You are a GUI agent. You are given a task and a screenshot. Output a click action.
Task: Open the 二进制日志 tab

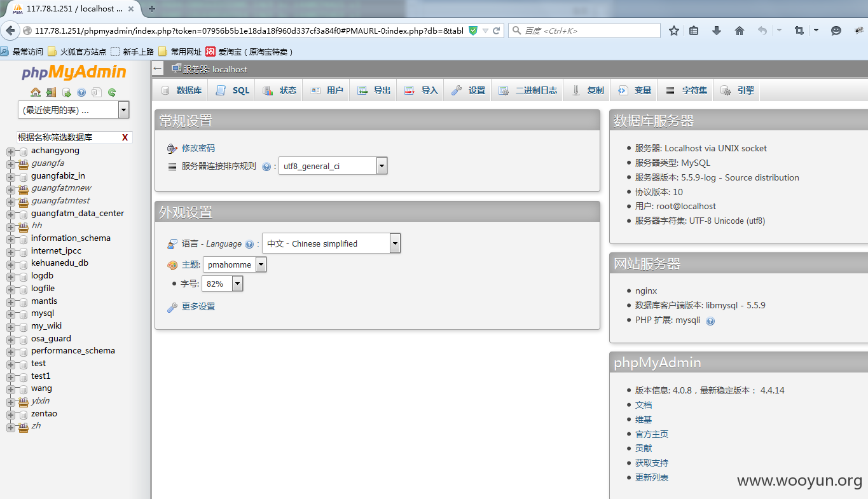(528, 90)
